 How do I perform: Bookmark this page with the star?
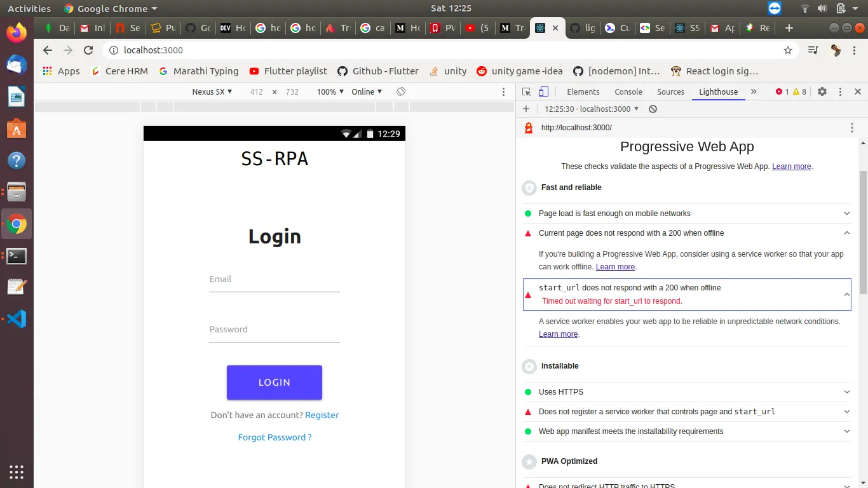pyautogui.click(x=788, y=50)
